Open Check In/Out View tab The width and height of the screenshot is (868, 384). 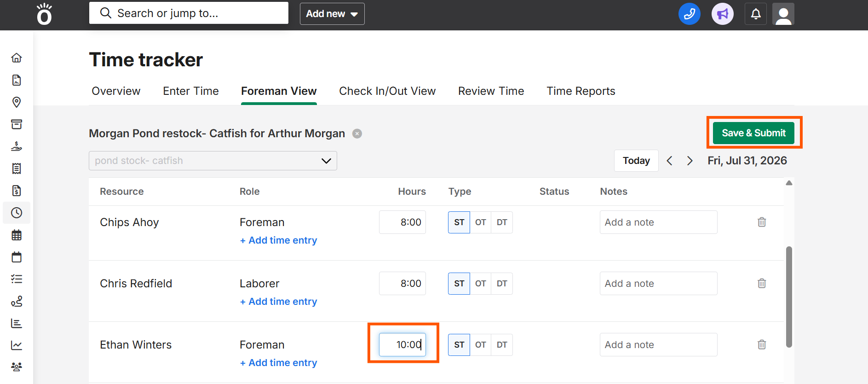pos(387,91)
